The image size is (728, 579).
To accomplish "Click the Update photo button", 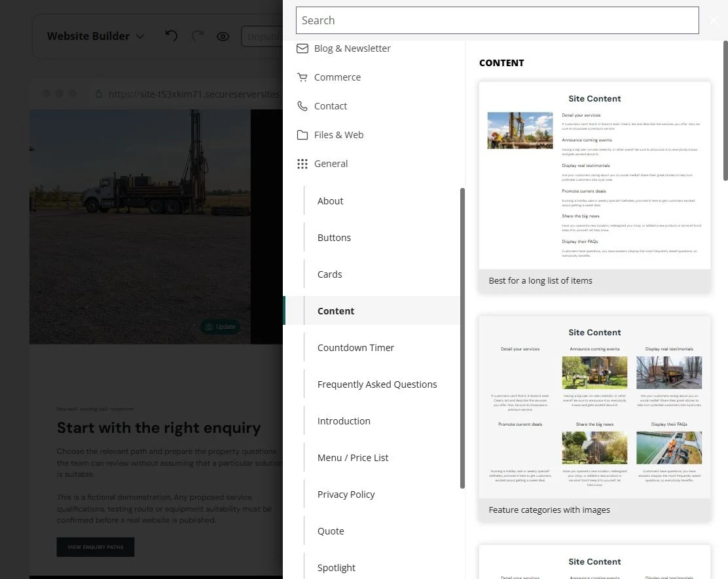I will (x=220, y=327).
